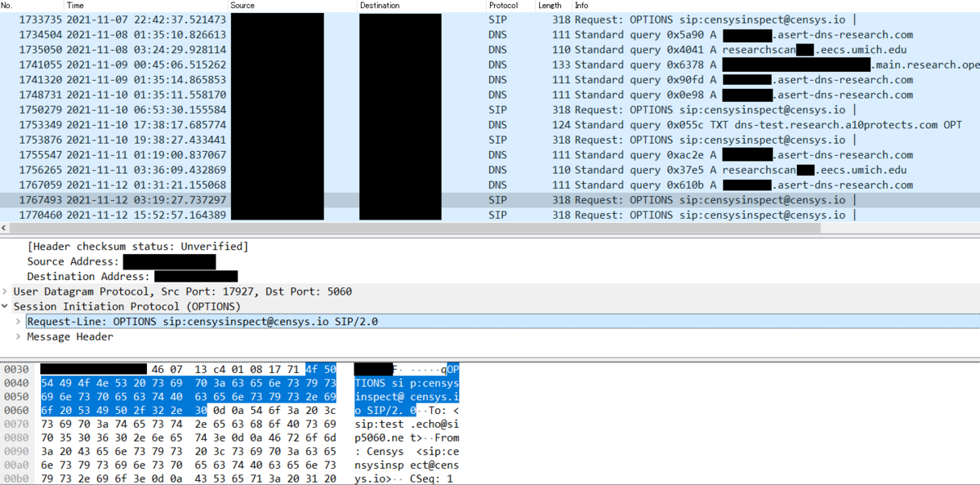Select packet 1735050 researchscan eecs.umich.edu query
This screenshot has height=485, width=980.
[490, 49]
